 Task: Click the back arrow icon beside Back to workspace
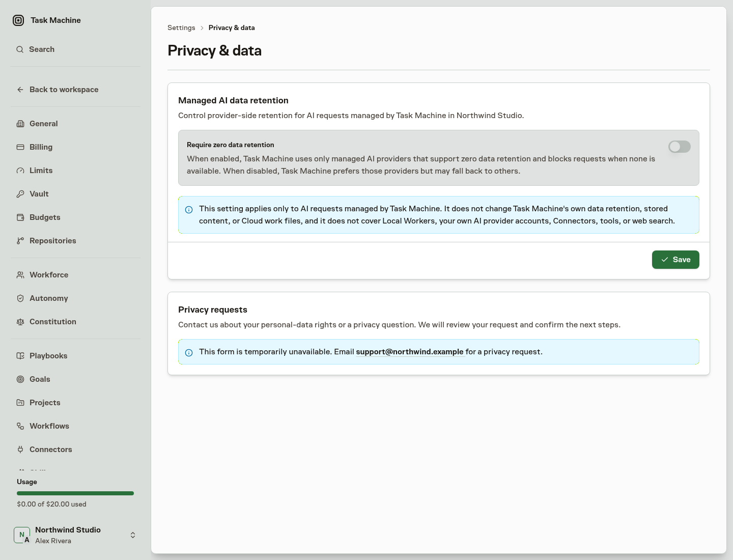pyautogui.click(x=20, y=90)
